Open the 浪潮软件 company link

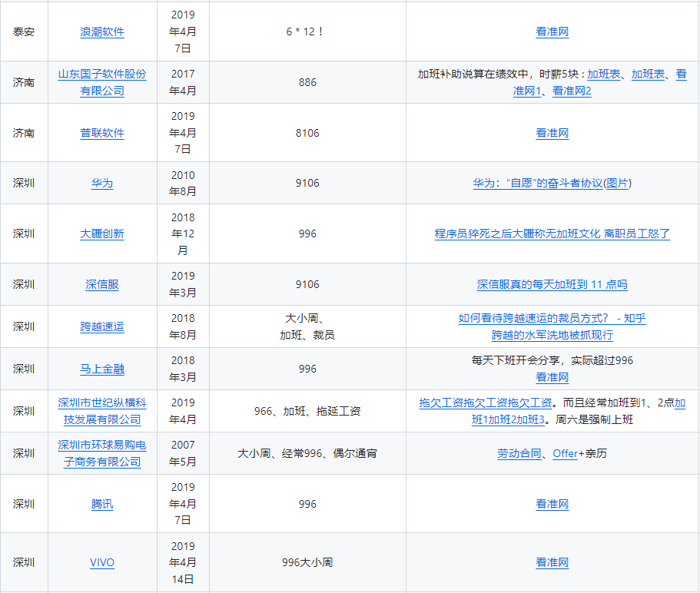coord(102,31)
